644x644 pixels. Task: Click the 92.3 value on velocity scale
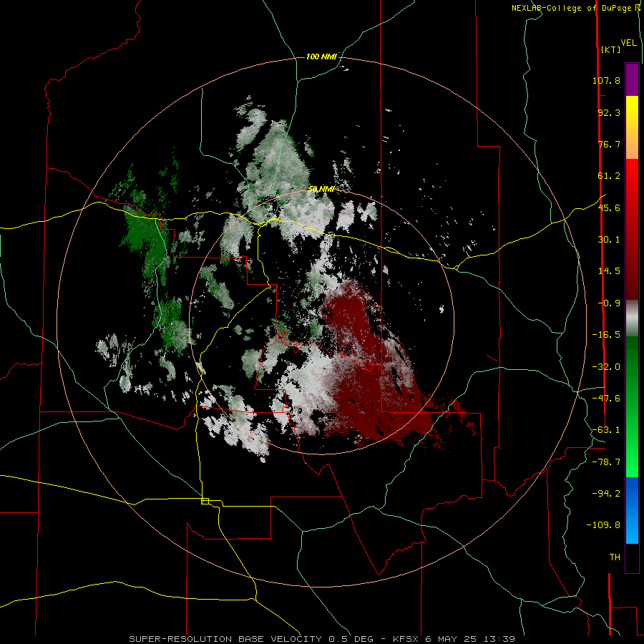click(x=609, y=112)
